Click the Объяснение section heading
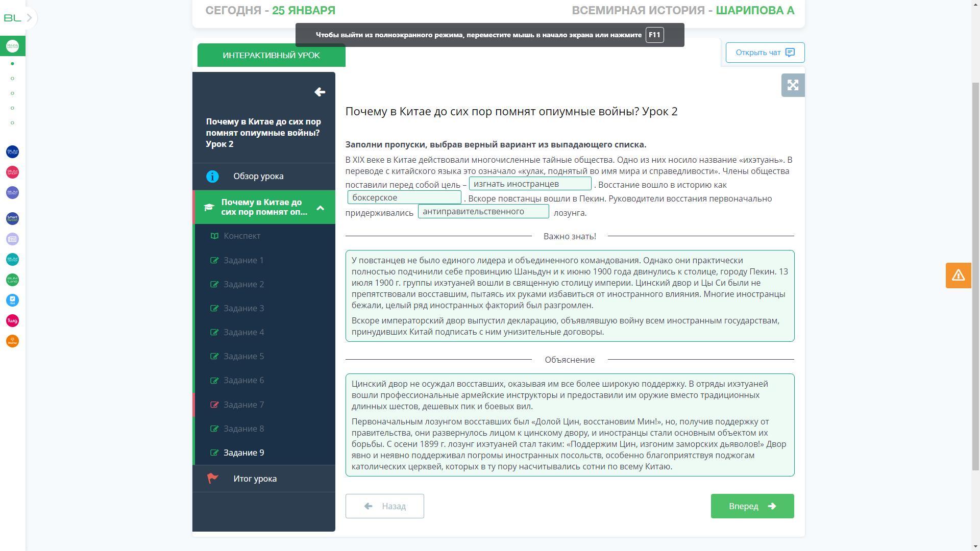The image size is (980, 551). point(570,360)
